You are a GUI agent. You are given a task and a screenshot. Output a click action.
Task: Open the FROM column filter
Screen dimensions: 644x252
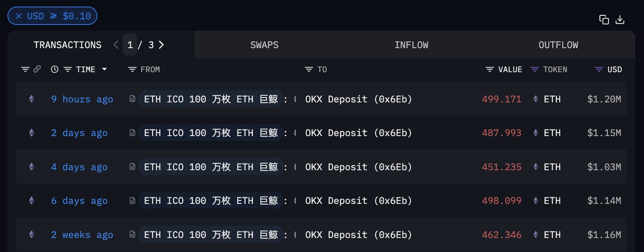pyautogui.click(x=132, y=69)
